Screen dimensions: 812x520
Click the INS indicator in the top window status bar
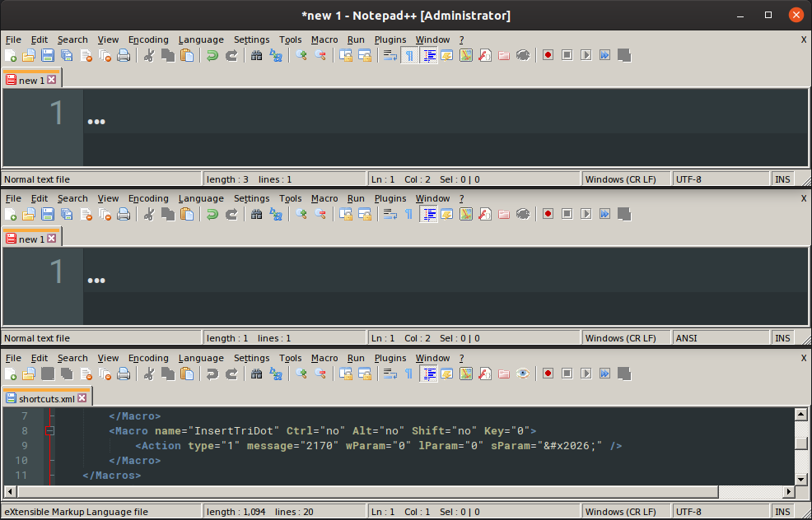click(782, 179)
